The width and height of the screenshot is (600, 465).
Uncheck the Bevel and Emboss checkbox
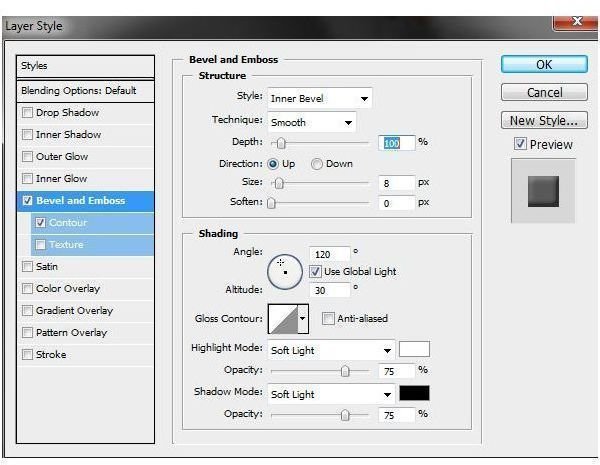point(27,201)
